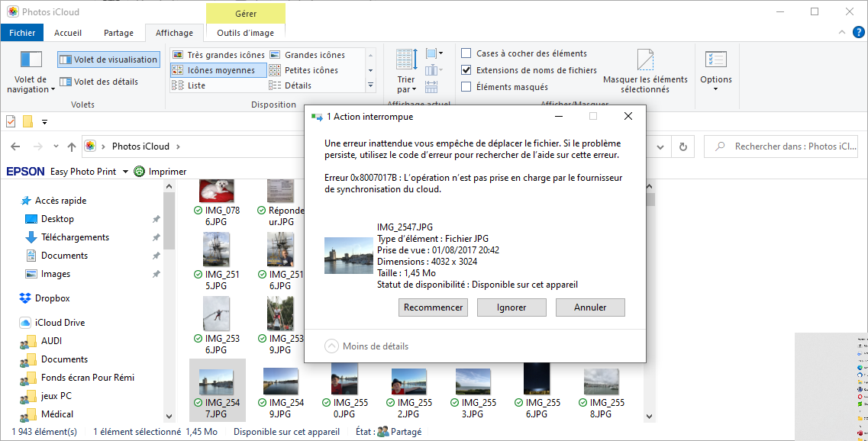Viewport: 868px width, 441px height.
Task: Click État Partagé in the status bar
Action: 389,432
